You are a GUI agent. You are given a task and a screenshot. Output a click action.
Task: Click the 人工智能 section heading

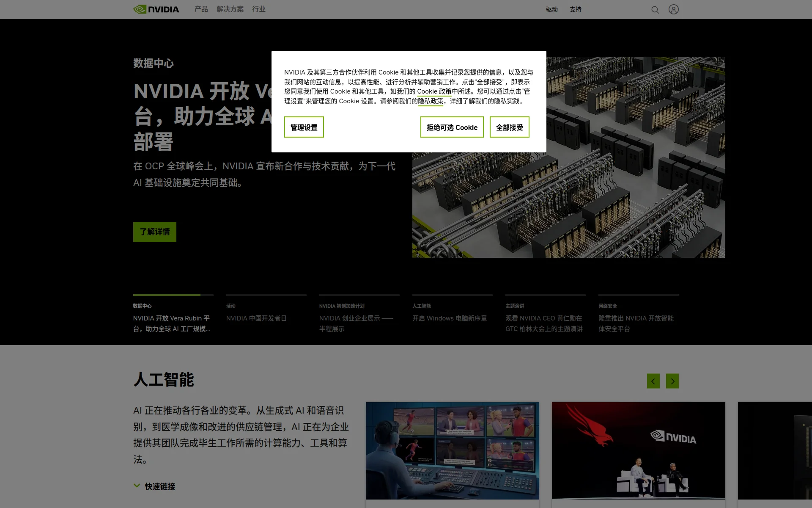point(164,380)
